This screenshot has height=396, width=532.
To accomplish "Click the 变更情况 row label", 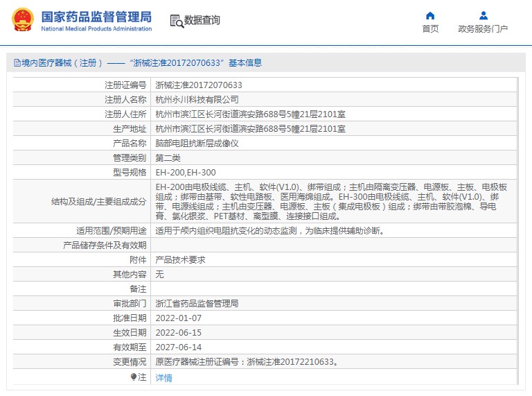I will pyautogui.click(x=130, y=362).
